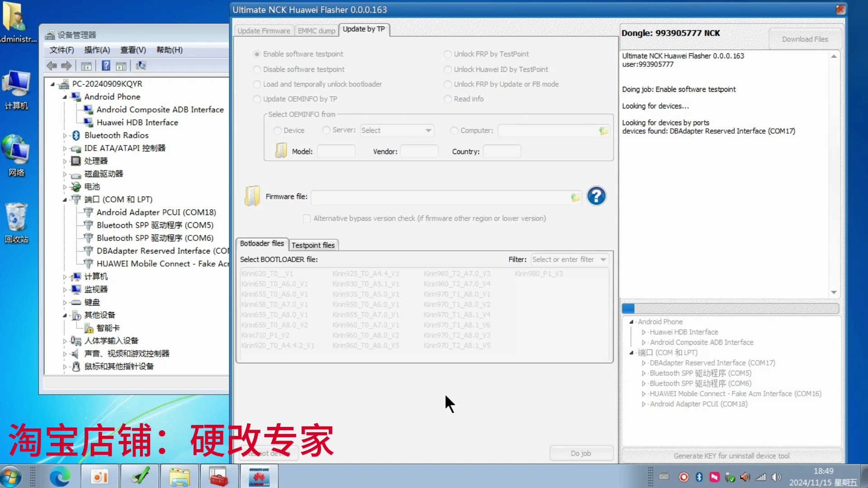
Task: Click the Bluetooth tray icon
Action: 699,477
